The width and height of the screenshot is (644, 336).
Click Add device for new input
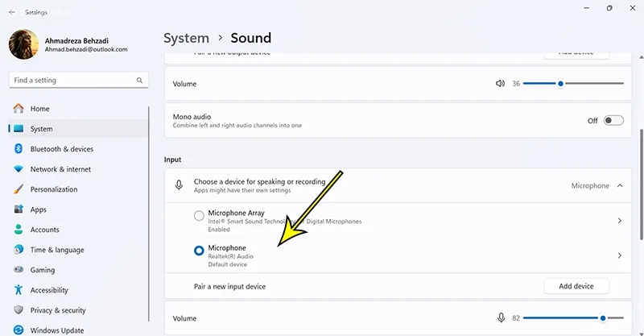(x=576, y=286)
